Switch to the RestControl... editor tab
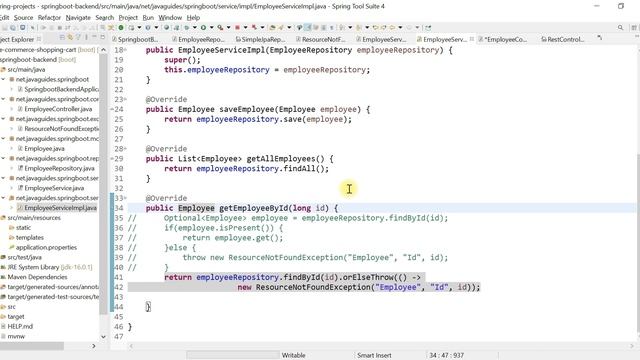The width and height of the screenshot is (640, 360). (x=563, y=39)
